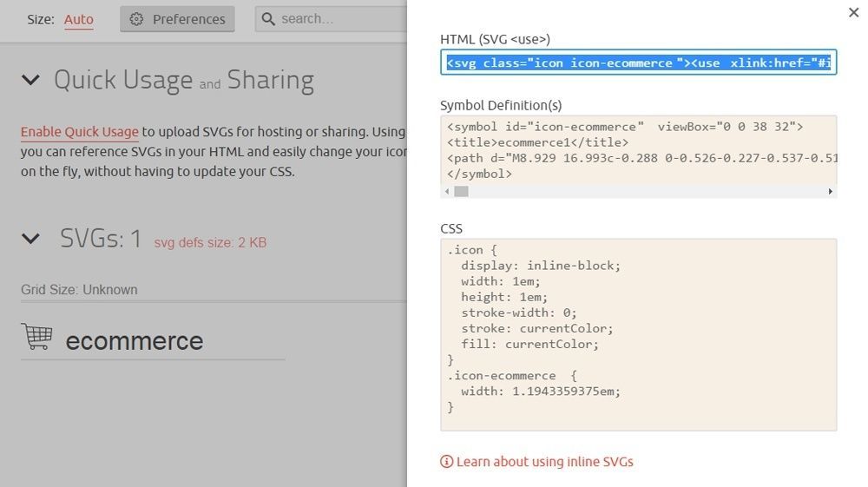Open Preferences with the gear button
Screen dimensions: 868x487
177,19
